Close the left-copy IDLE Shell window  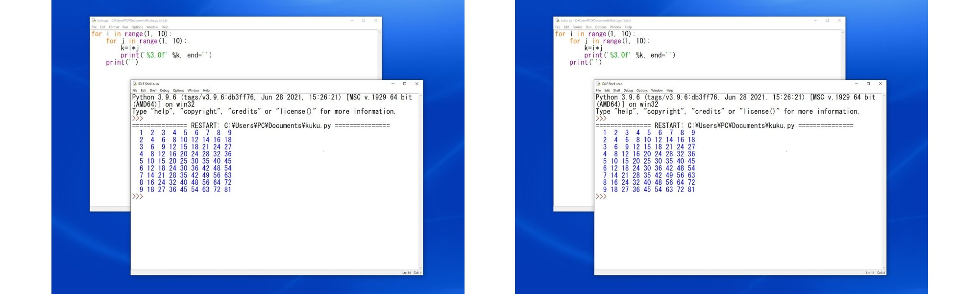click(x=417, y=84)
